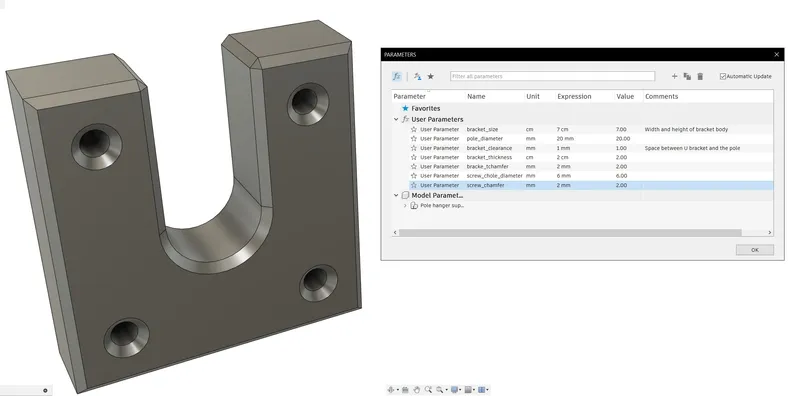Confirm the dialog with the OK button
Image resolution: width=800 pixels, height=396 pixels.
pyautogui.click(x=755, y=250)
